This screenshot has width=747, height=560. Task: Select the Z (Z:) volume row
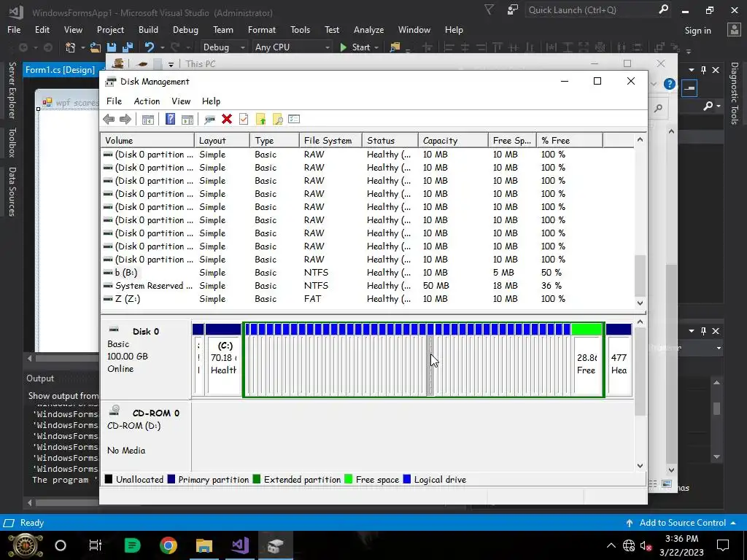(367, 299)
